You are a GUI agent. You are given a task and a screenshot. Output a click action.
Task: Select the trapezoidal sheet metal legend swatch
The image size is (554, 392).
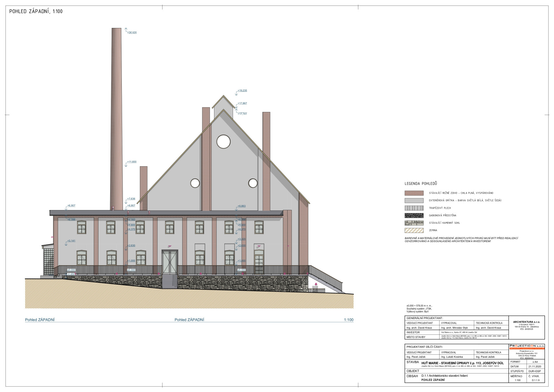click(x=414, y=208)
